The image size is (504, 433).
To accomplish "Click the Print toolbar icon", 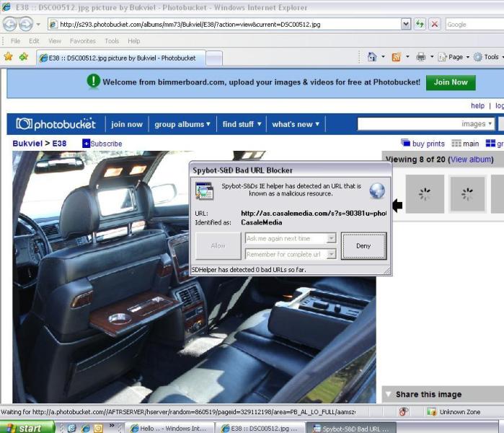I will 421,56.
